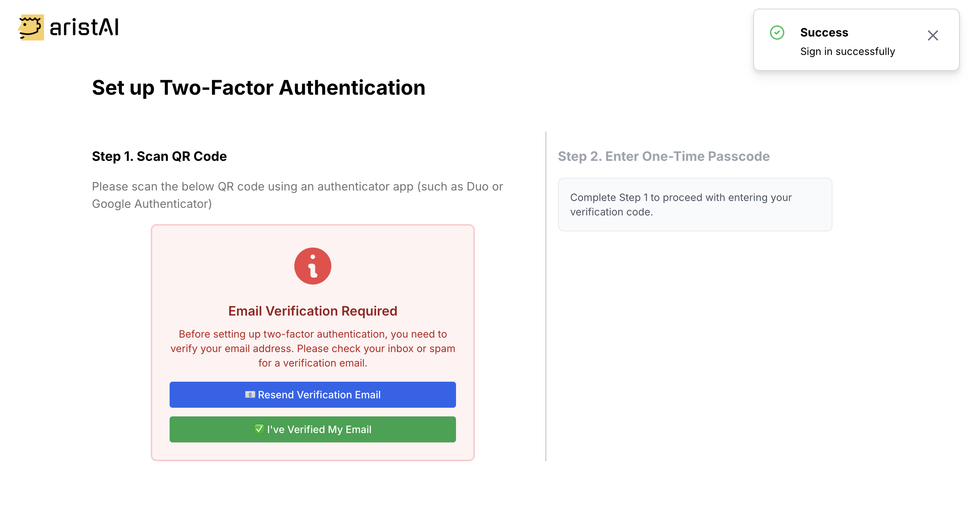Image resolution: width=980 pixels, height=527 pixels.
Task: Click the circled check beside Success text
Action: click(x=777, y=33)
